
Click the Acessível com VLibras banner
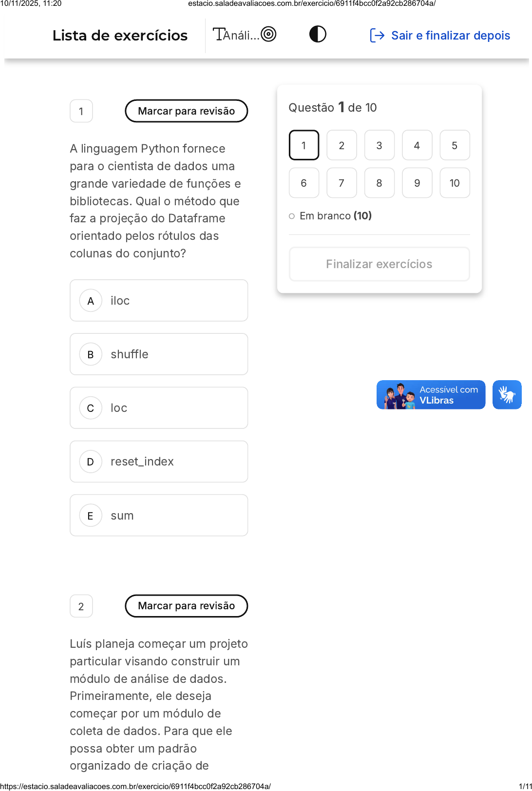pos(431,395)
